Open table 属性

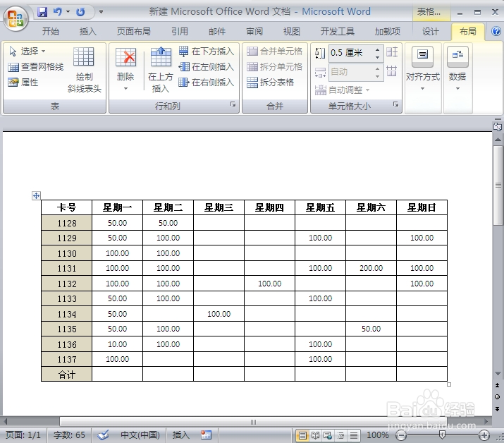[23, 83]
